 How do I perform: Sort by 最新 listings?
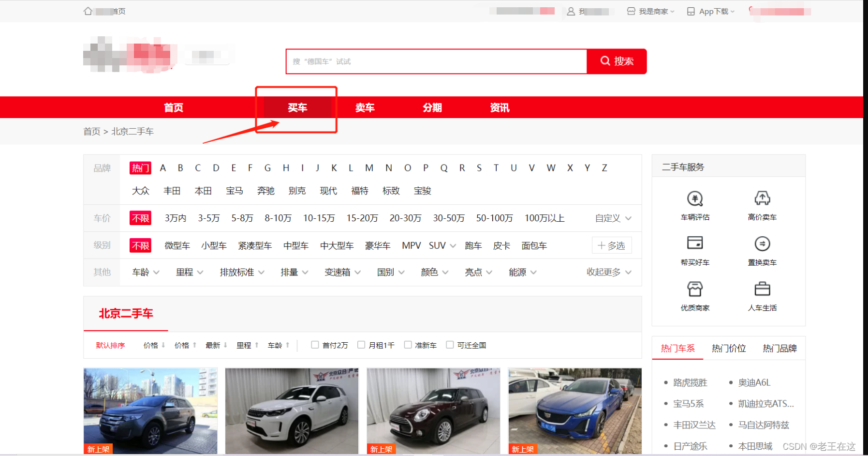pos(216,345)
